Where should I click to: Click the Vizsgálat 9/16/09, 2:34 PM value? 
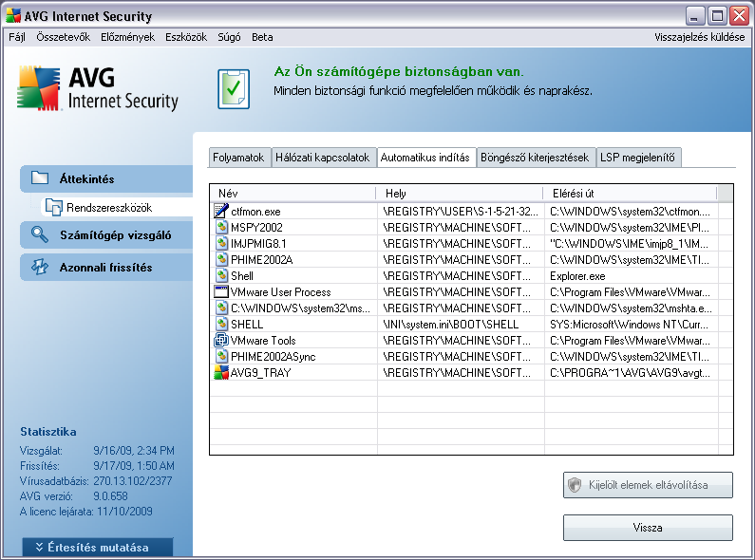[133, 450]
